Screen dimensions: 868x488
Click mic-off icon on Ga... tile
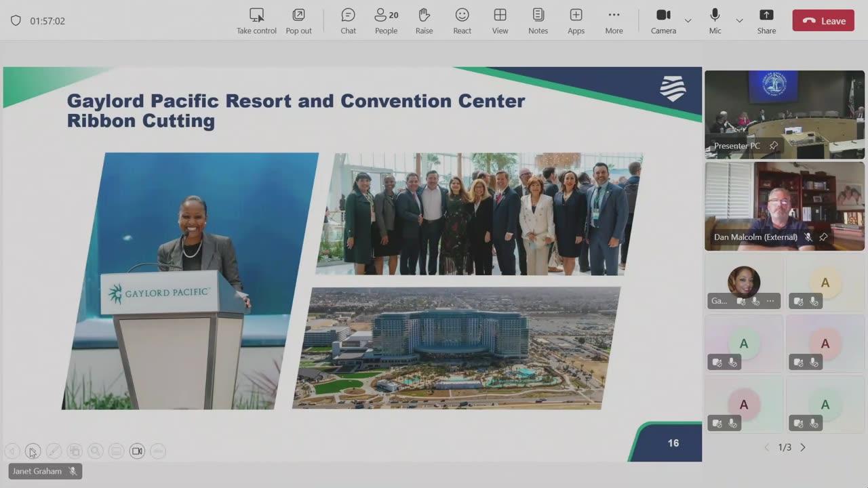[755, 301]
